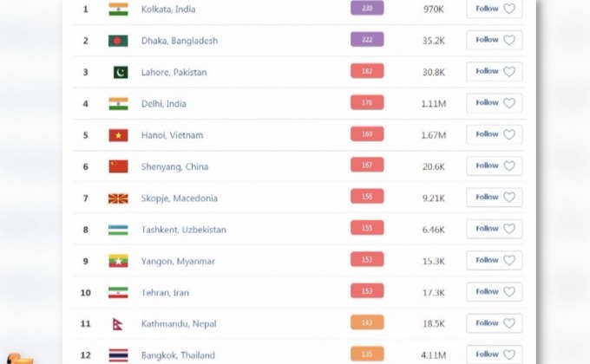Open the Lahore, Pakistan city link
Image resolution: width=590 pixels, height=364 pixels.
tap(174, 73)
